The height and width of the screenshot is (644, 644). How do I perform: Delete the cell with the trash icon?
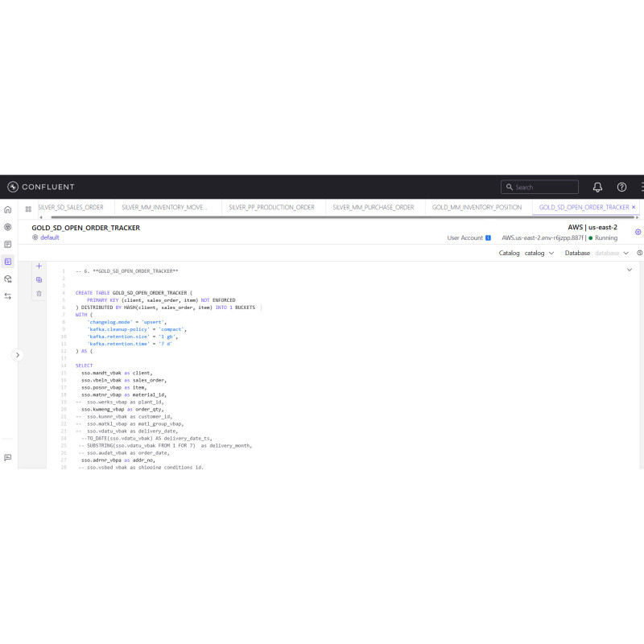tap(39, 294)
